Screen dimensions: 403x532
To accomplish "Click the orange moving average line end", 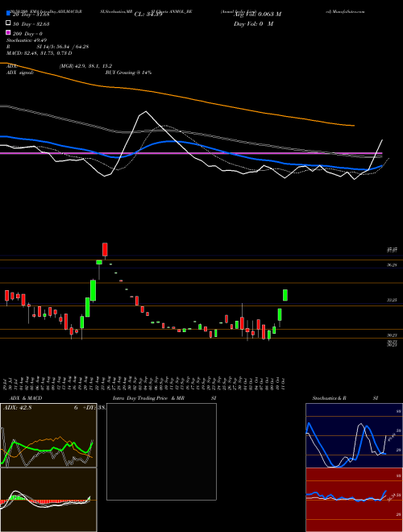I will coord(353,126).
